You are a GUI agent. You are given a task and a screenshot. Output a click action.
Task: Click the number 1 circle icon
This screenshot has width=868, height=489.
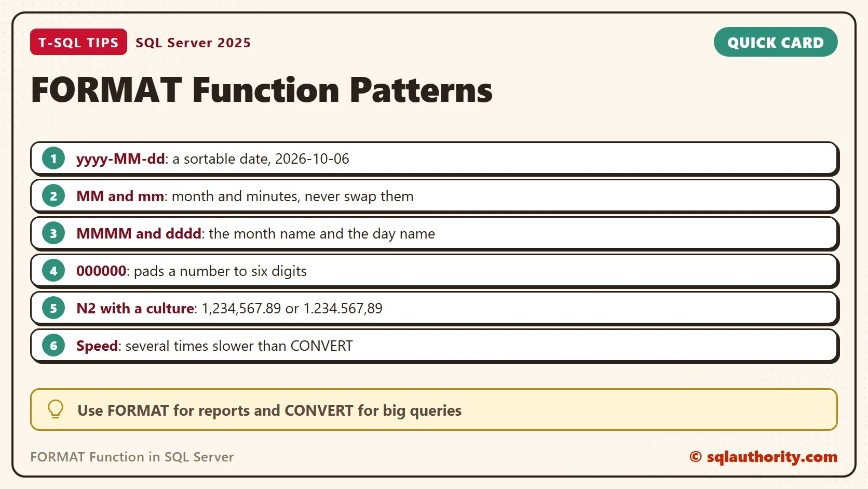(53, 158)
